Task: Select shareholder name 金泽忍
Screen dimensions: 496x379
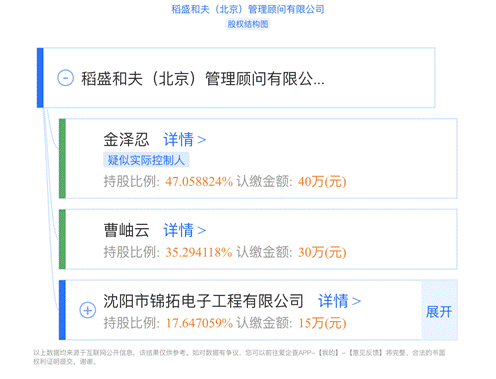Action: coord(126,139)
